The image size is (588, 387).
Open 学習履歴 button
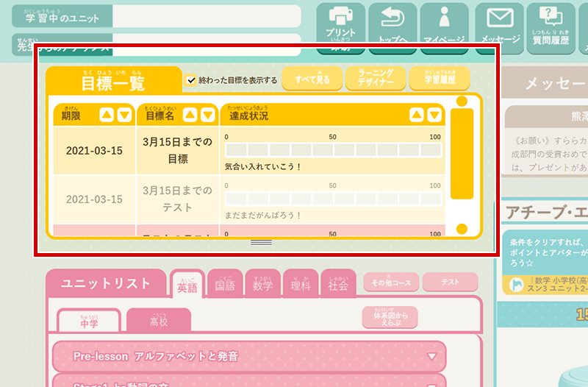(440, 79)
